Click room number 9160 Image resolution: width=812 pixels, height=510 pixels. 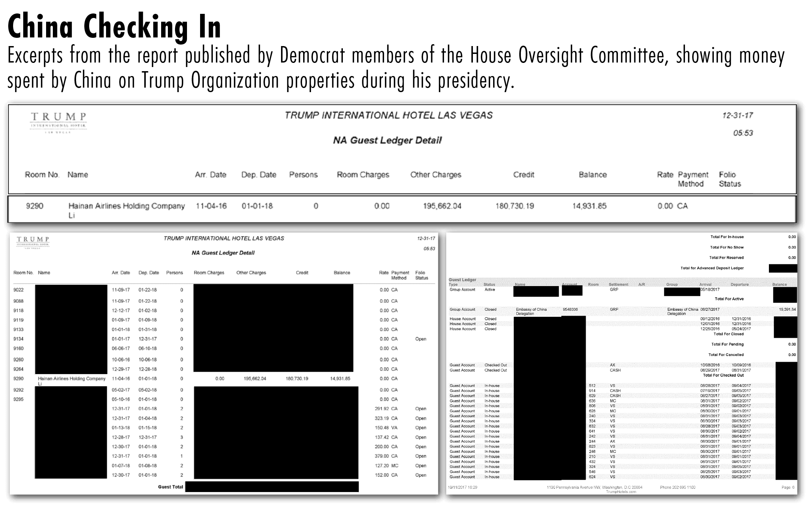[18, 348]
